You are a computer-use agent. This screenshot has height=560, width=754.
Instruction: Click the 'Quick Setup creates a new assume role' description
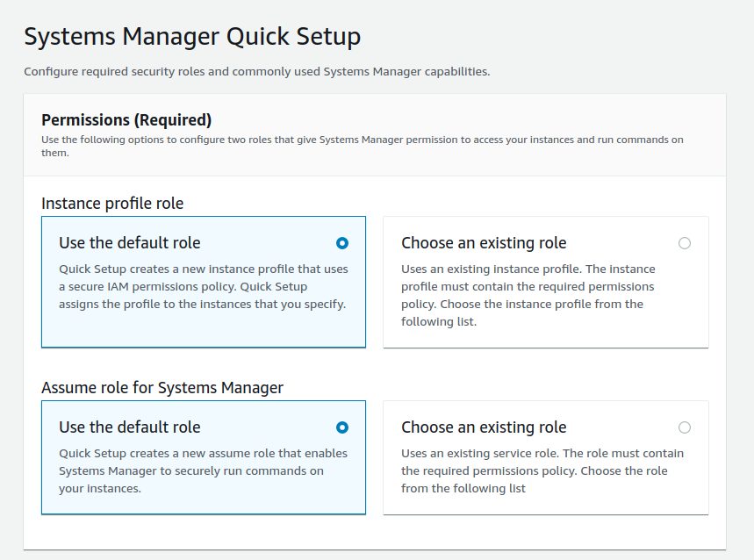pos(203,470)
